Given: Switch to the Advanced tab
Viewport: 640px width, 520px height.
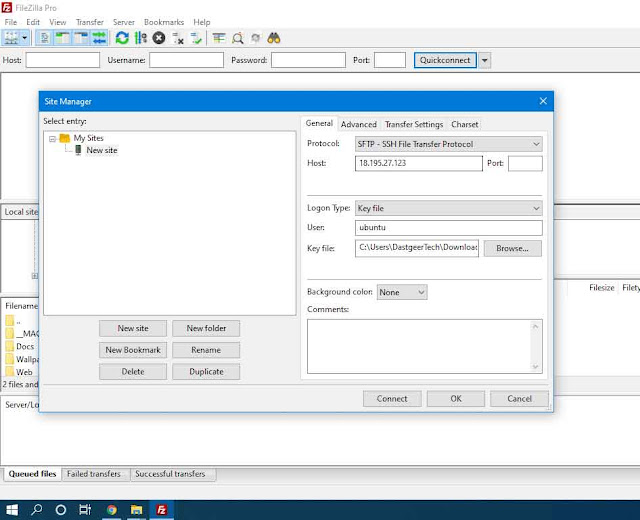Looking at the screenshot, I should pos(359,124).
